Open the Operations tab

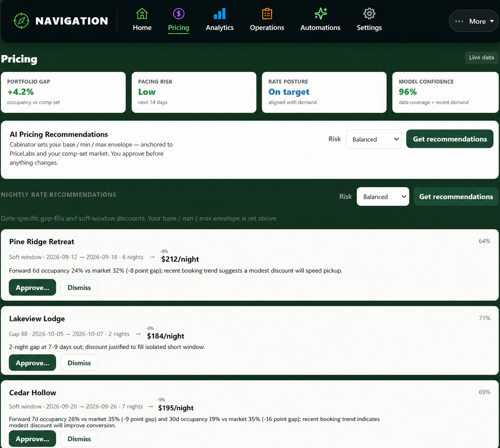[267, 28]
